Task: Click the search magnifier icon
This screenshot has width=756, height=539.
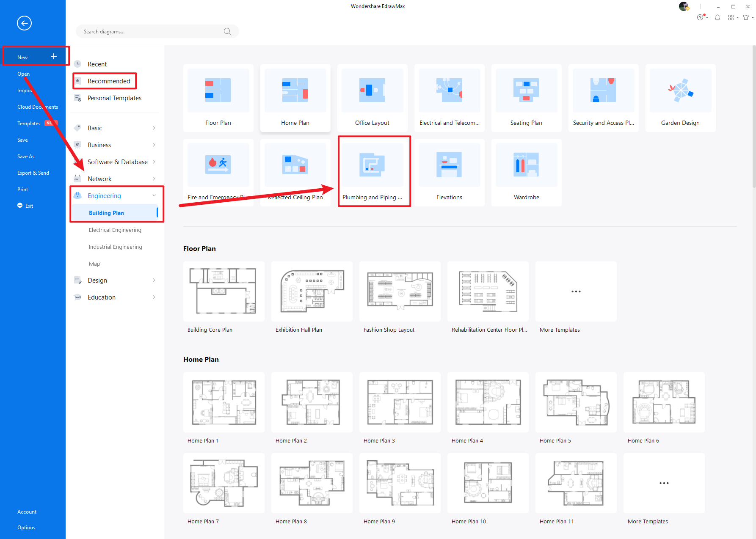Action: pos(227,31)
